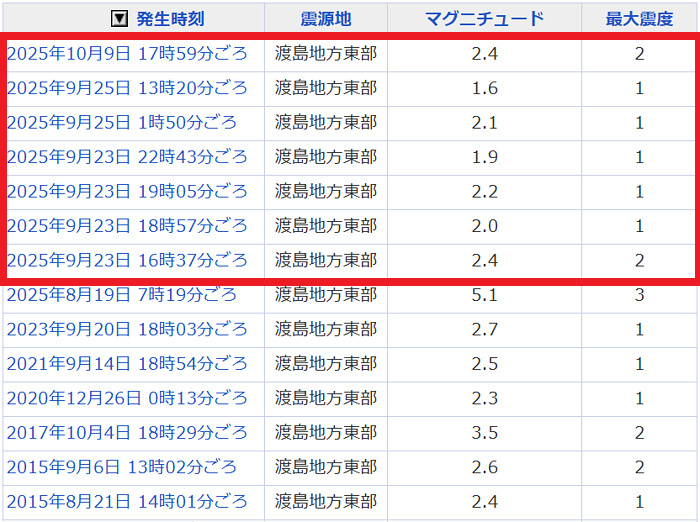Click the sort arrow icon beside 発生時刻
The width and height of the screenshot is (700, 522).
(x=119, y=18)
